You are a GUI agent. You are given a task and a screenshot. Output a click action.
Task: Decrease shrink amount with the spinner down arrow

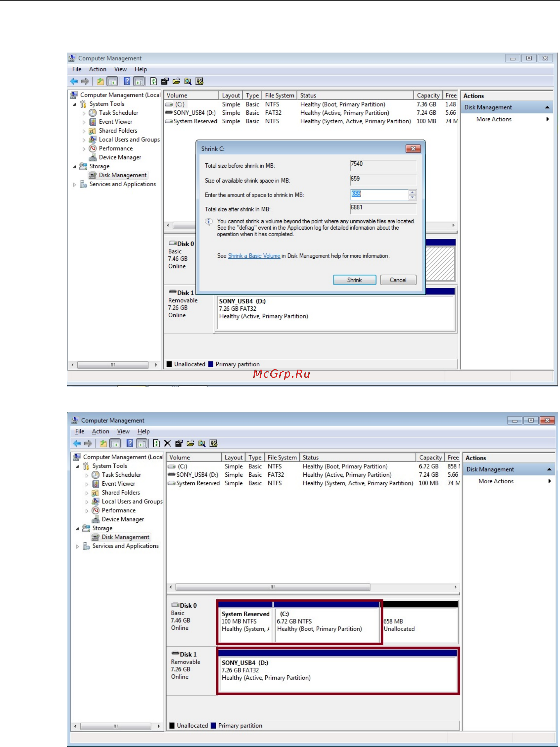[x=412, y=197]
